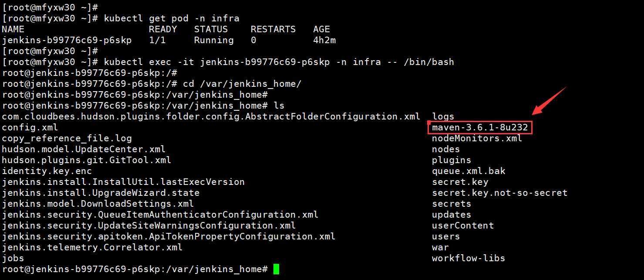Click the userContent directory entry

[463, 225]
